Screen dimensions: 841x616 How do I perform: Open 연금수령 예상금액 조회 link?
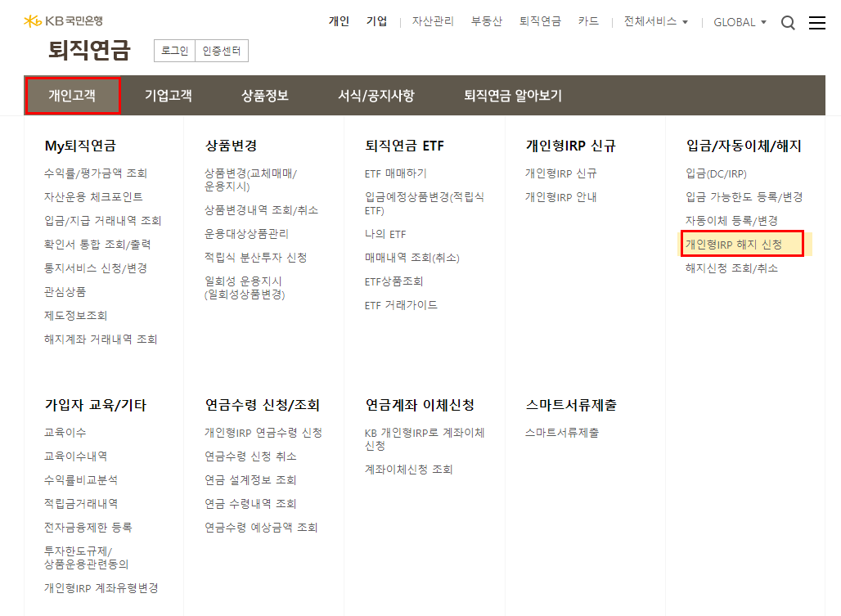[x=261, y=527]
